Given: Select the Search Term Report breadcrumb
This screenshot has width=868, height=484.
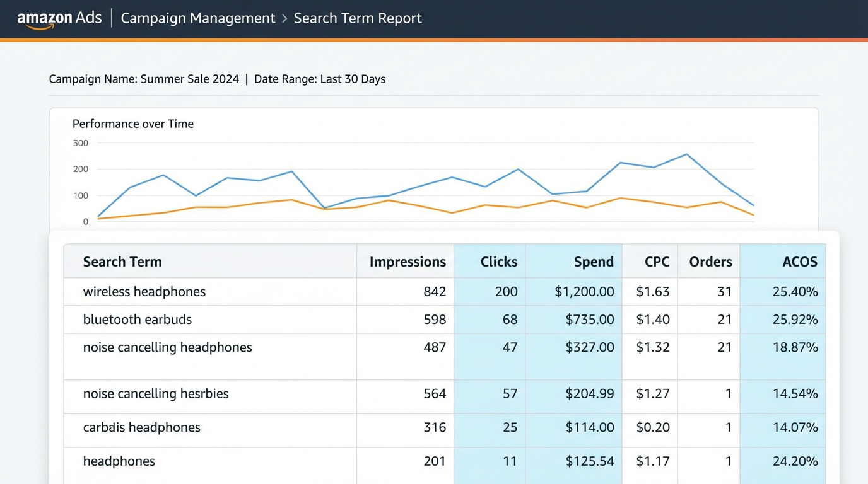Looking at the screenshot, I should click(x=358, y=18).
